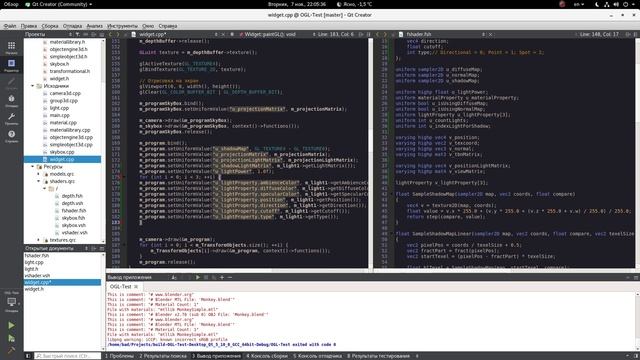640x360 pixels.
Task: Go forward in left editor toolbar
Action: (x=118, y=34)
